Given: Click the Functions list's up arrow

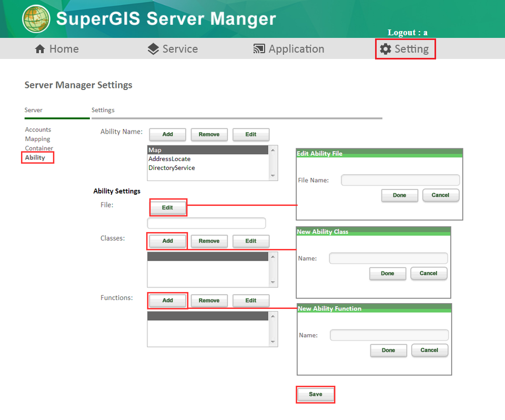Looking at the screenshot, I should (x=273, y=316).
